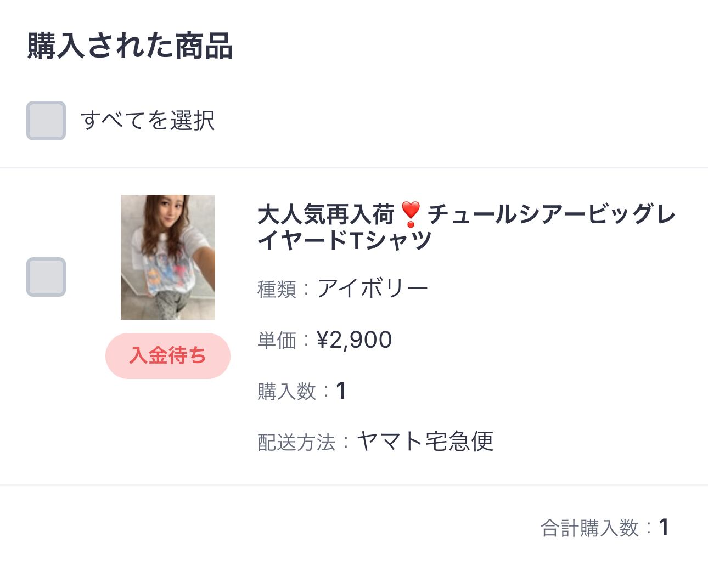This screenshot has width=708, height=588.
Task: Click the すべてを選択 label text
Action: 148,121
